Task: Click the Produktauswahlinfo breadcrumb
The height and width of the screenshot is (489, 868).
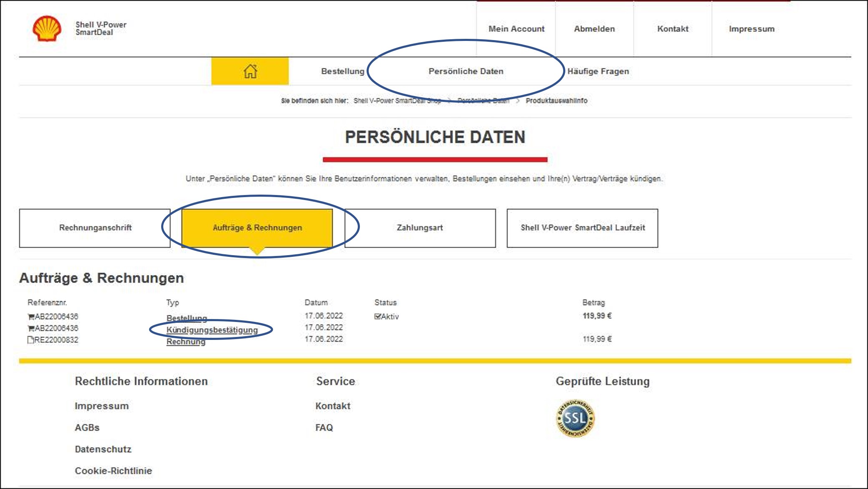Action: click(x=557, y=101)
